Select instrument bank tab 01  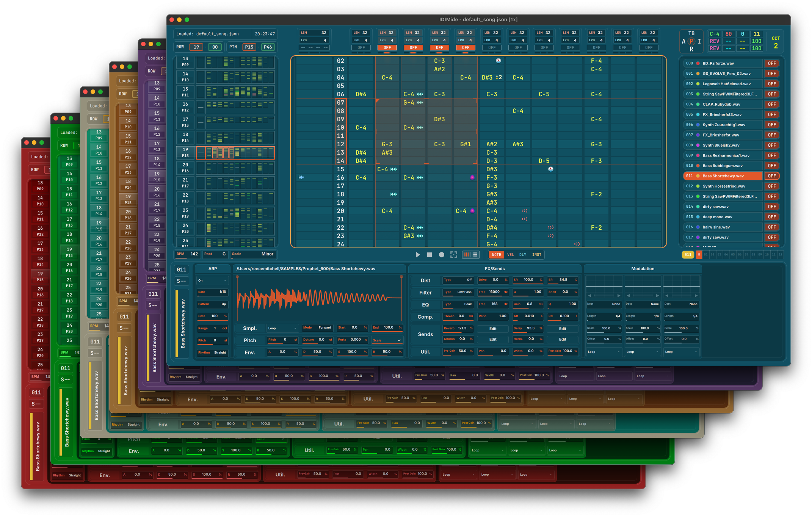click(x=705, y=255)
